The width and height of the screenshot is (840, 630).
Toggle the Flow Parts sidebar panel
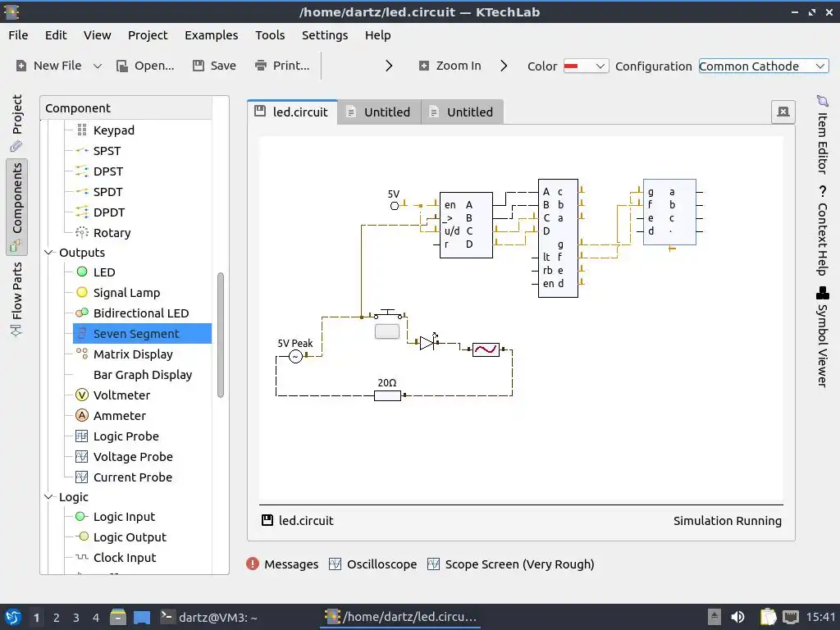click(16, 299)
